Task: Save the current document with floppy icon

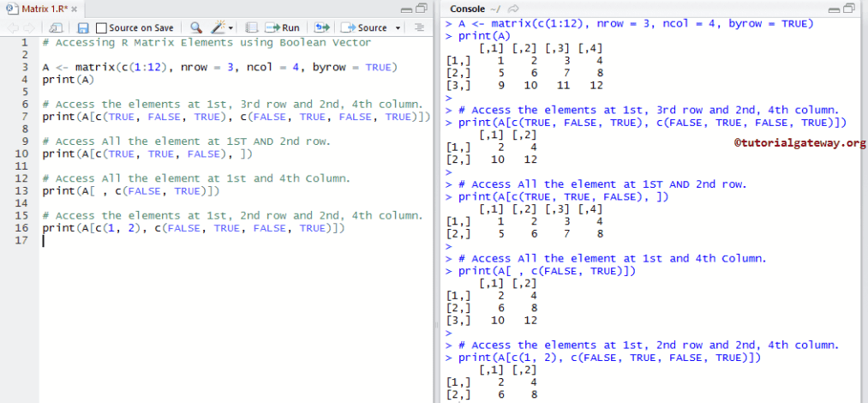Action: (83, 27)
